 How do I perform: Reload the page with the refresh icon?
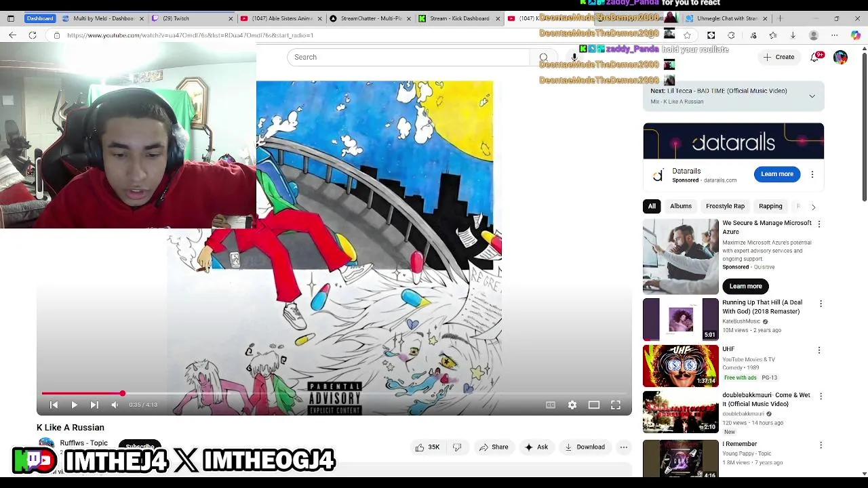pyautogui.click(x=33, y=35)
